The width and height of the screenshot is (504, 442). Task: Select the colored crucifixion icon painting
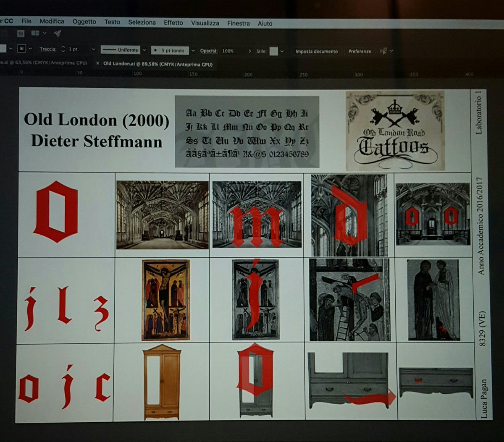coord(166,300)
